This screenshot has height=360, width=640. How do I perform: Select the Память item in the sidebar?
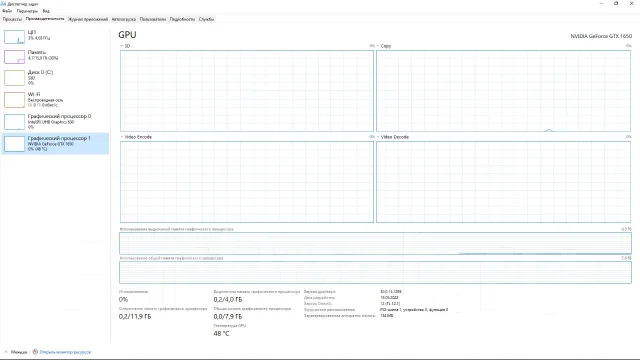click(56, 56)
